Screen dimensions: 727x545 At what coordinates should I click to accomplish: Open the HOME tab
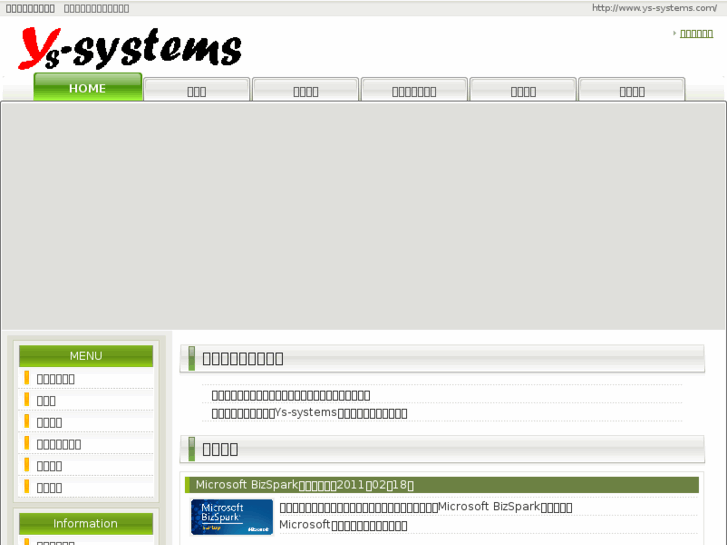point(88,87)
